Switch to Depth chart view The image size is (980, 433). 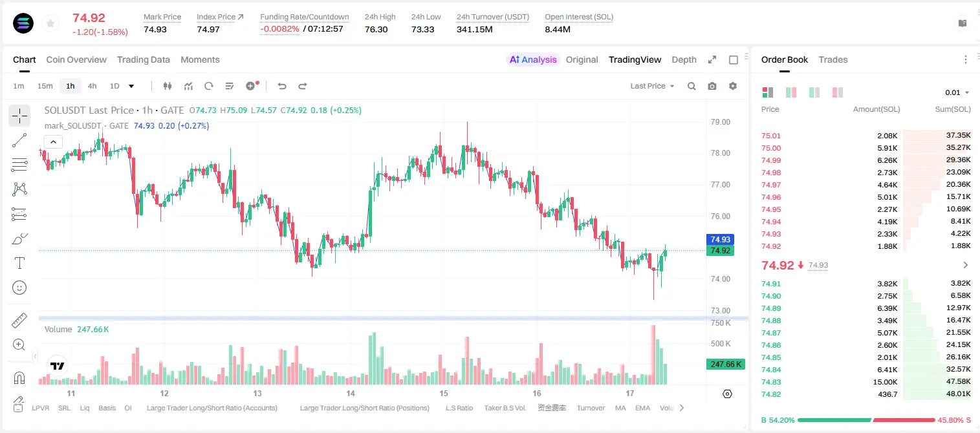tap(684, 59)
